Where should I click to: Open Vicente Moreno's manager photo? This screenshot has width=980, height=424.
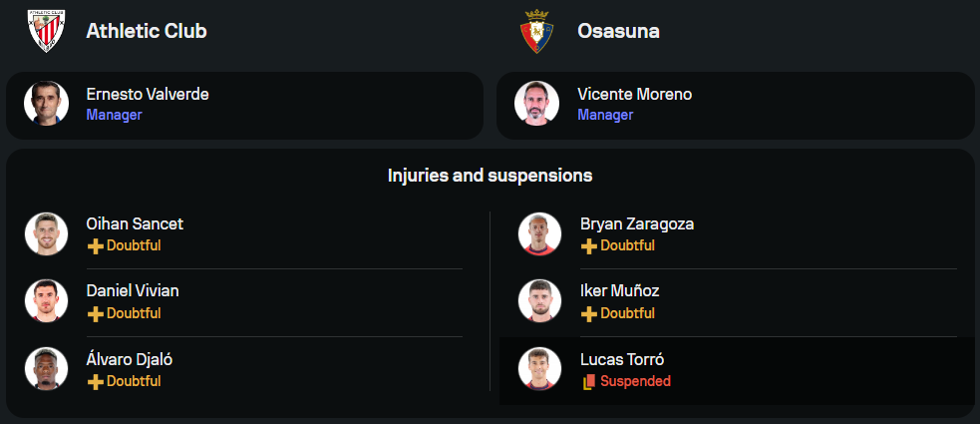pyautogui.click(x=536, y=104)
